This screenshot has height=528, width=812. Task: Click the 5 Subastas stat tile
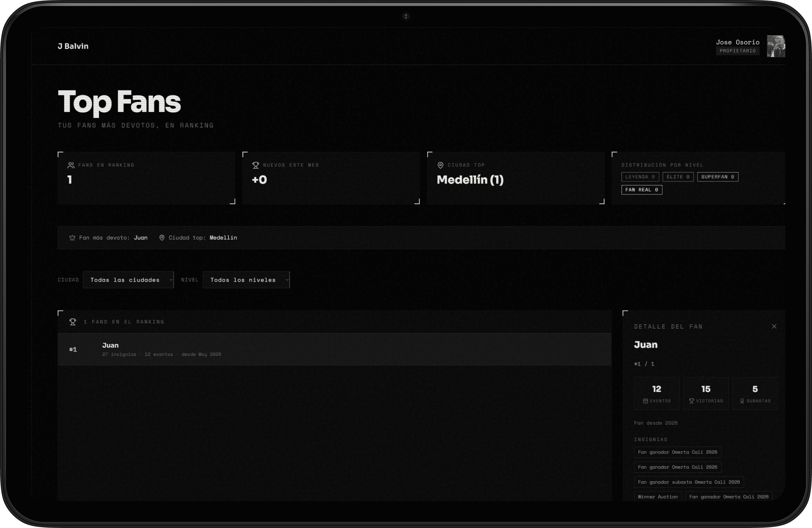click(x=755, y=393)
